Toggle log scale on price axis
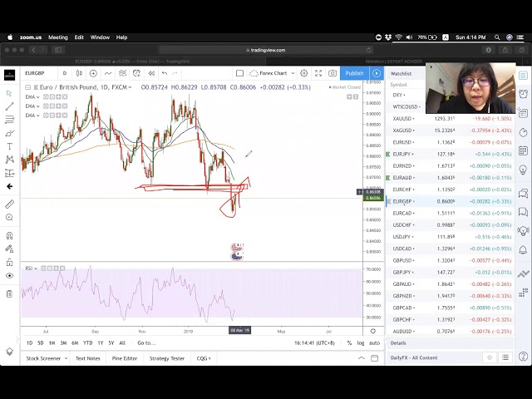532x399 pixels. pos(360,342)
